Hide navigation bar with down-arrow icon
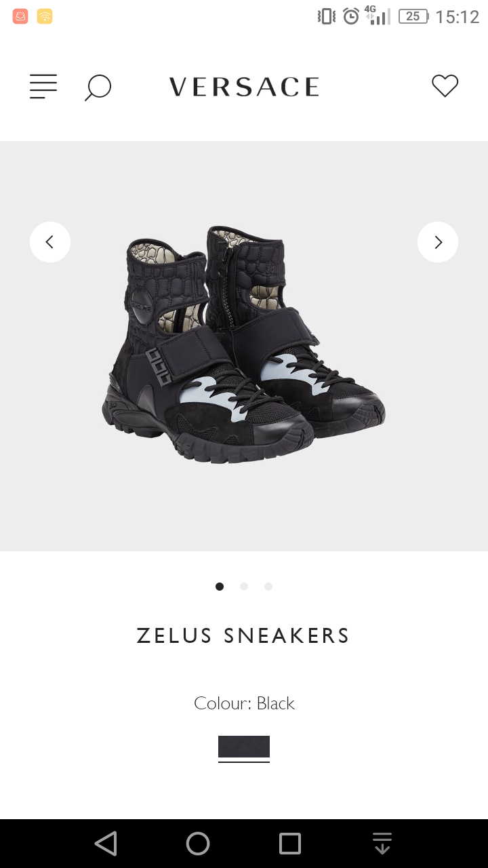Screen dimensions: 488x868 [x=382, y=844]
